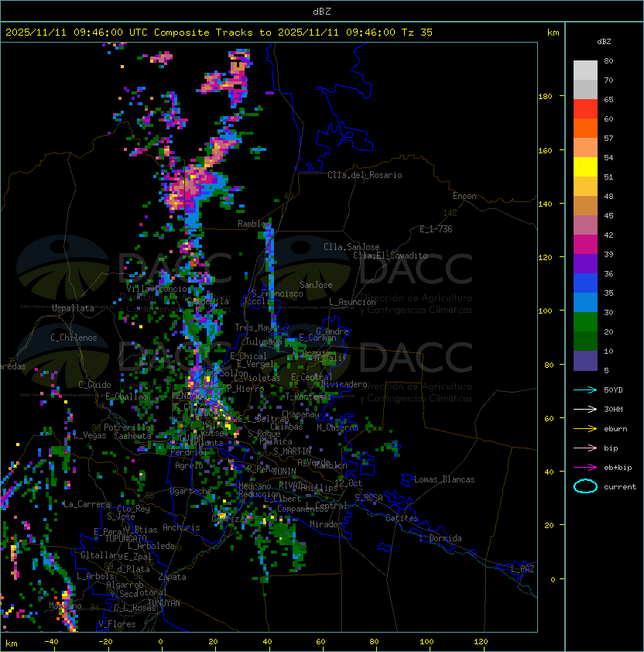Screen dimensions: 644x652
Task: Click the Cacheuta place label
Action: [132, 436]
